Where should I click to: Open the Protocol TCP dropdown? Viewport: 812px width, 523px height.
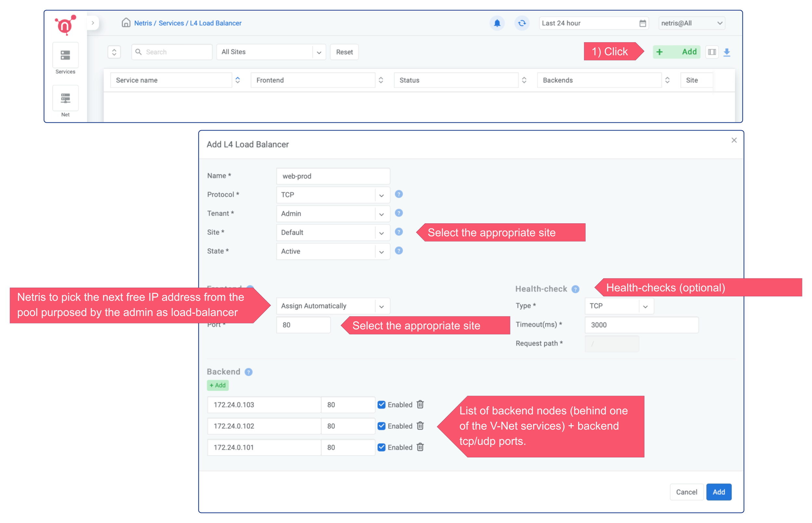click(x=333, y=195)
